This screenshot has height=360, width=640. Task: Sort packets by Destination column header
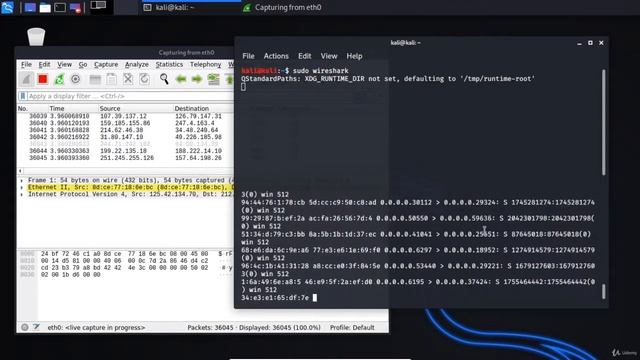pos(203,109)
